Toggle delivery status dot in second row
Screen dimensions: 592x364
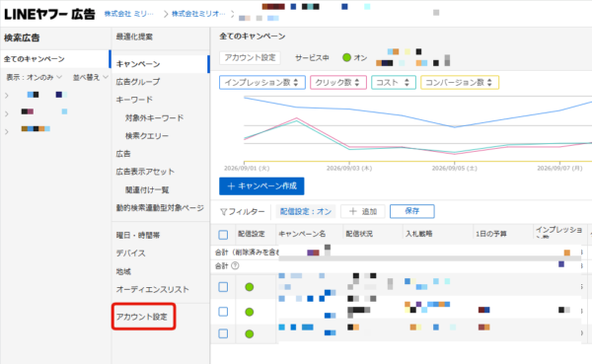[x=250, y=312]
